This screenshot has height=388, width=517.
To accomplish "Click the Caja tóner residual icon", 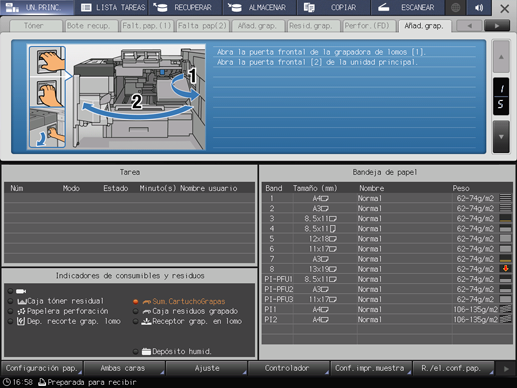I will coord(22,301).
